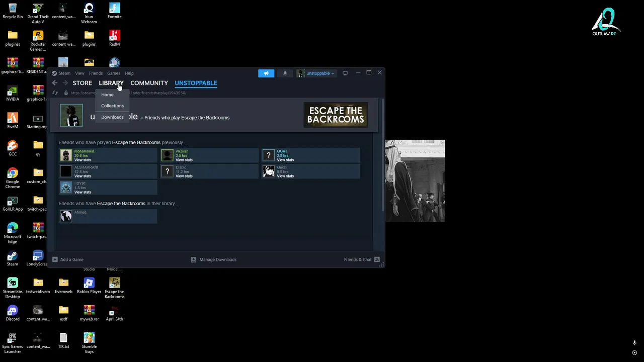The width and height of the screenshot is (644, 362).
Task: Open the Steam menu in title bar
Action: coord(61,73)
